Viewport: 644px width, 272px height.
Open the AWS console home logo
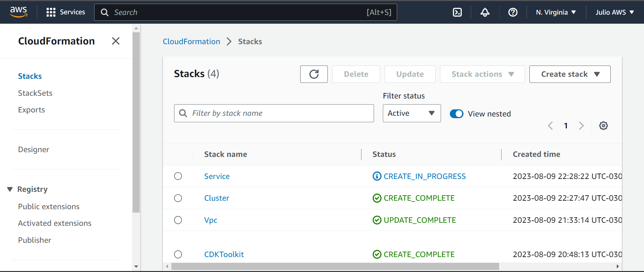[x=18, y=12]
